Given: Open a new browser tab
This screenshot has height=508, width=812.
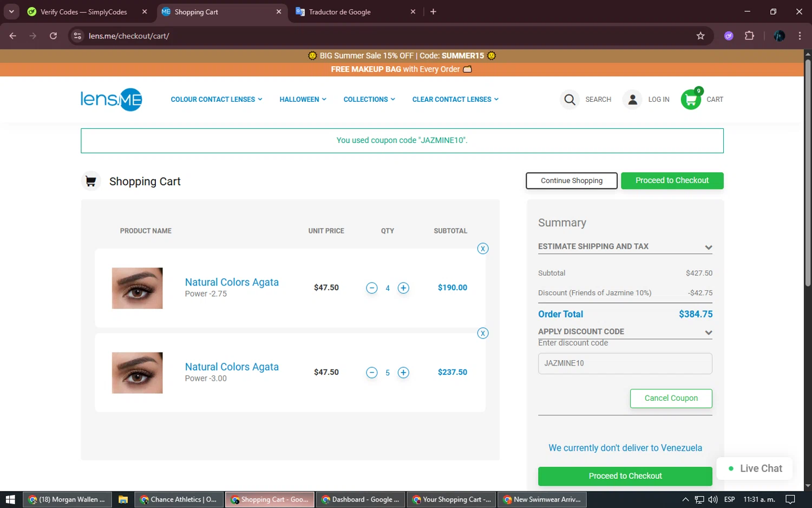Looking at the screenshot, I should [x=433, y=12].
